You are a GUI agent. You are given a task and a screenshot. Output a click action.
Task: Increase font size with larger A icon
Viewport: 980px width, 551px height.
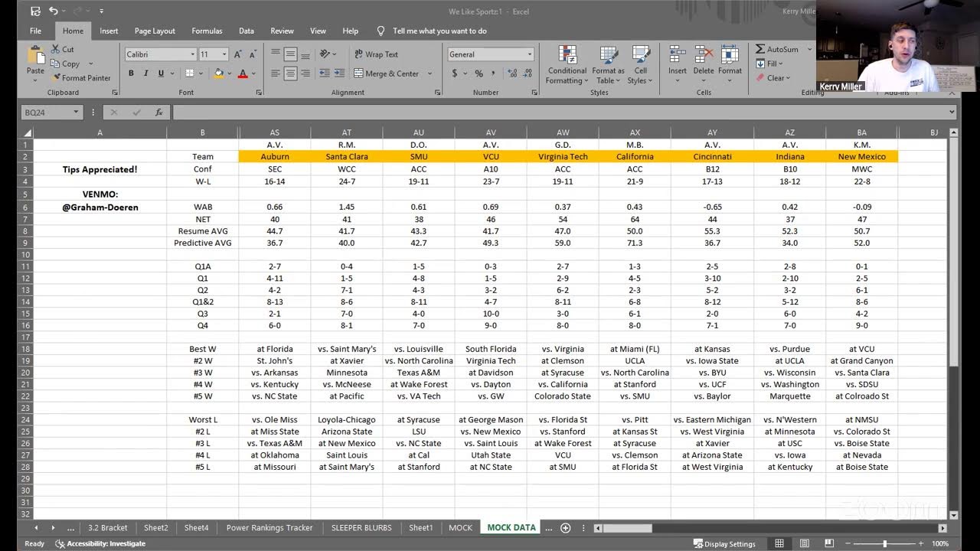(x=238, y=54)
